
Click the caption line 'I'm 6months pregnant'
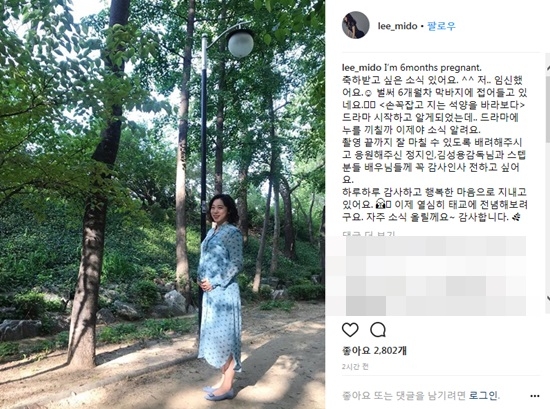click(433, 68)
